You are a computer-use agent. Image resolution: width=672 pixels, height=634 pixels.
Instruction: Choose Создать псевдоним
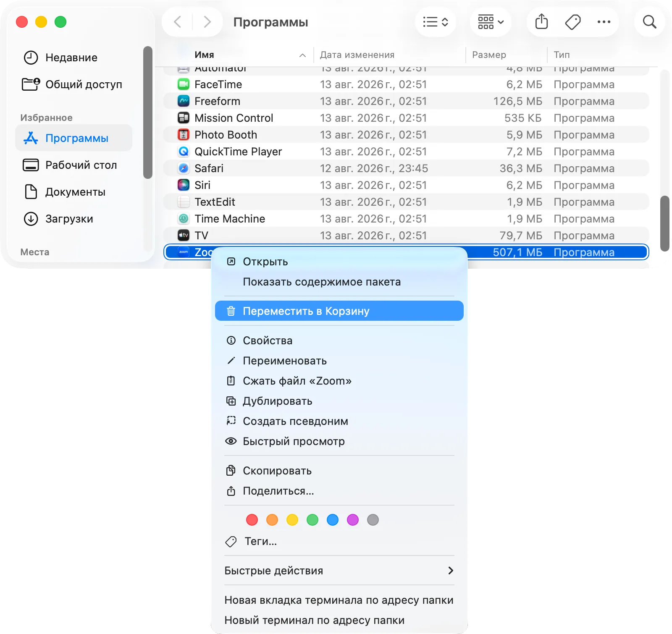coord(339,421)
